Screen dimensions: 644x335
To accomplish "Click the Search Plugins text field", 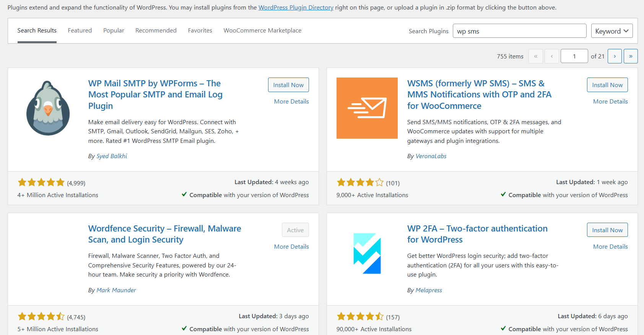I will tap(519, 31).
